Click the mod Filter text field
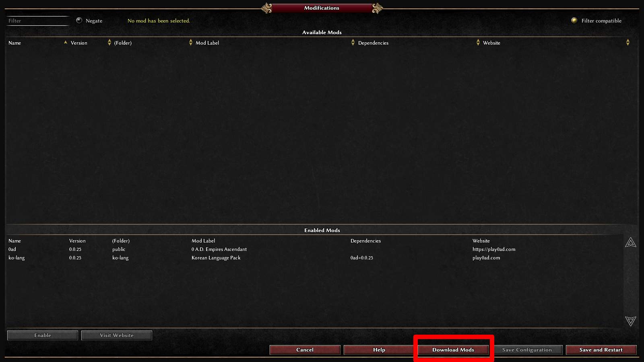The image size is (644, 362). (x=38, y=21)
